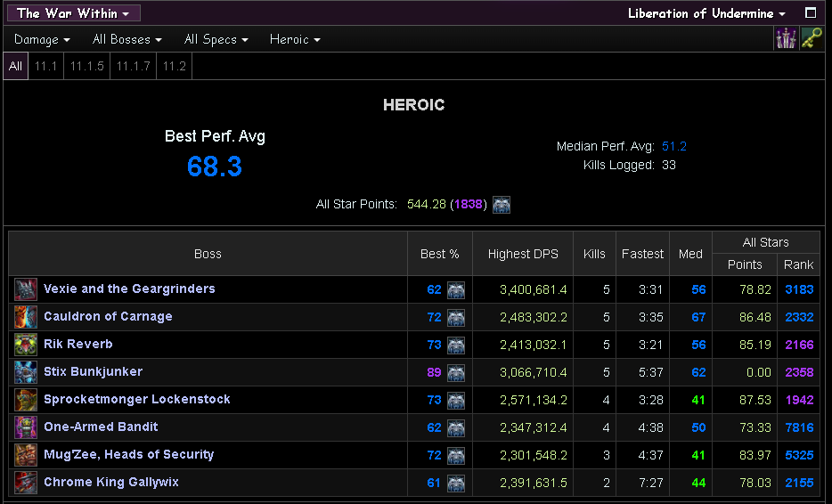Click Mug'Zee boss portrait icon

(x=26, y=455)
